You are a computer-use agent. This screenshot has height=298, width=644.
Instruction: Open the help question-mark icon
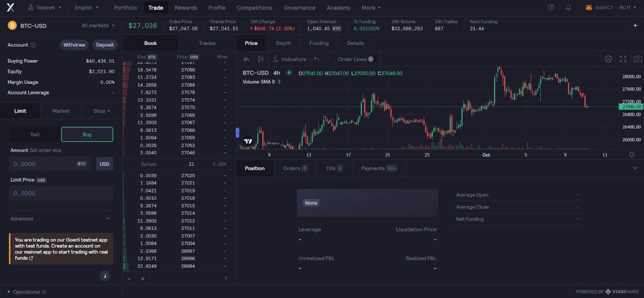pyautogui.click(x=551, y=8)
